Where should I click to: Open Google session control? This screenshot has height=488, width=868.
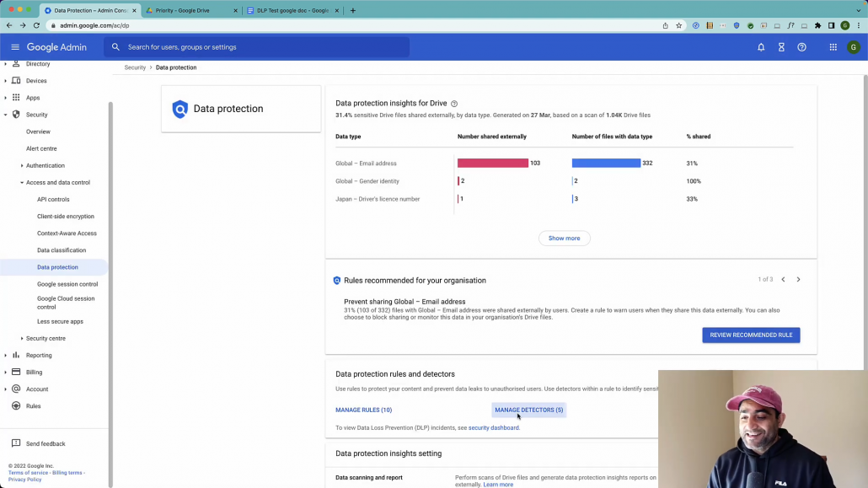coord(67,284)
